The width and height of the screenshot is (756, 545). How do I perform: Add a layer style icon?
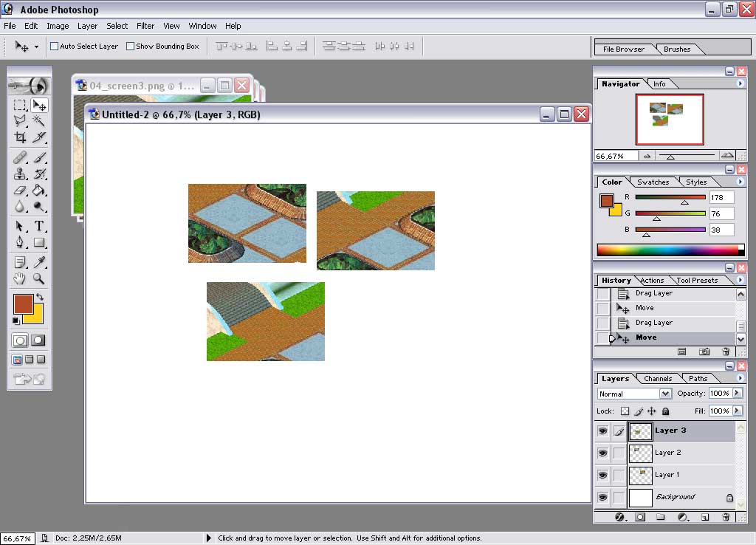point(620,517)
